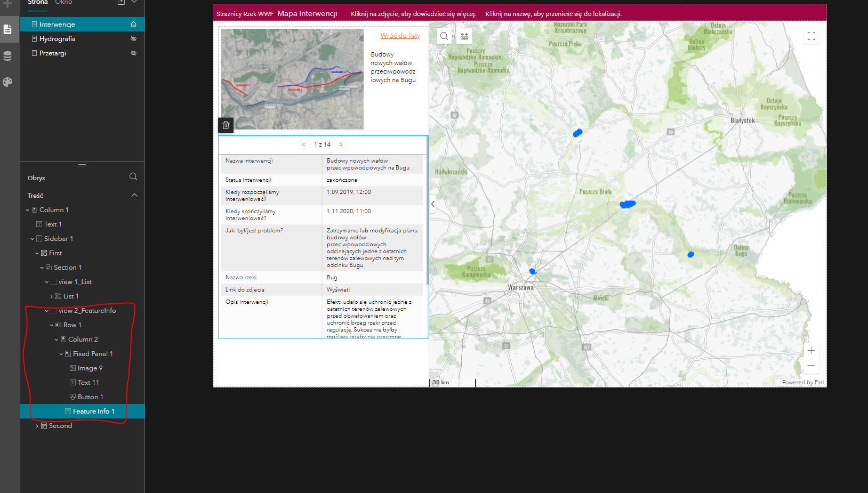
Task: Search the outline with magnifier icon
Action: 133,177
